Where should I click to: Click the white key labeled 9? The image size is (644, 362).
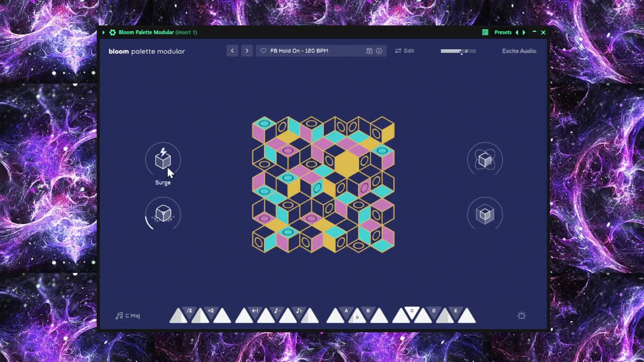pos(357,317)
